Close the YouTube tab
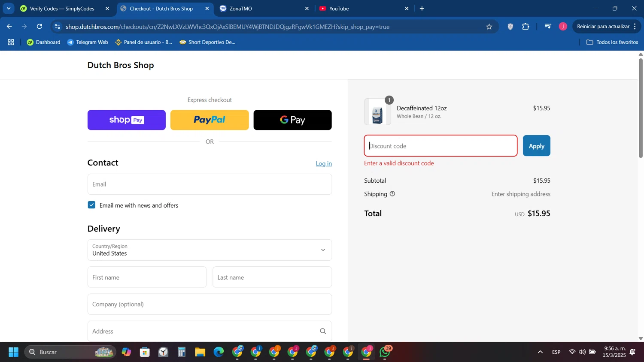Viewport: 644px width, 362px height. [x=407, y=9]
